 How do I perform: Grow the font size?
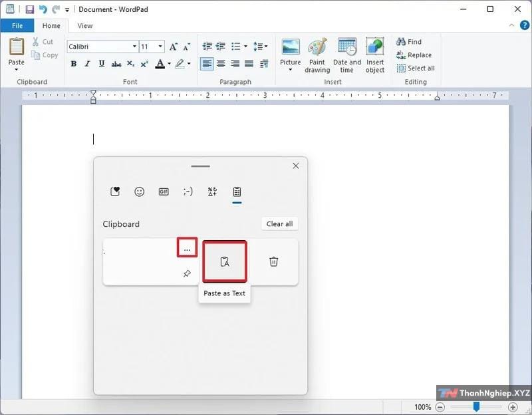pyautogui.click(x=174, y=47)
